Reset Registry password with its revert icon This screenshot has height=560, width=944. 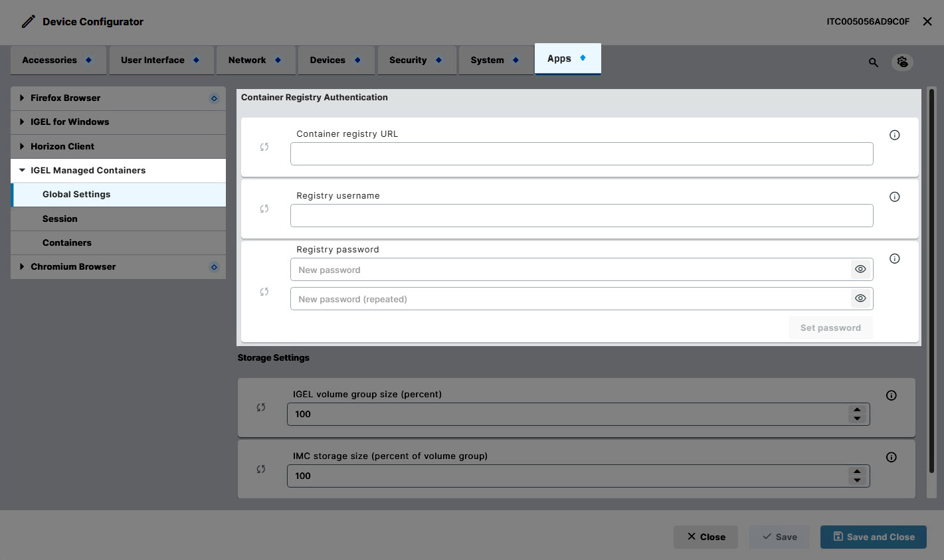(x=264, y=292)
